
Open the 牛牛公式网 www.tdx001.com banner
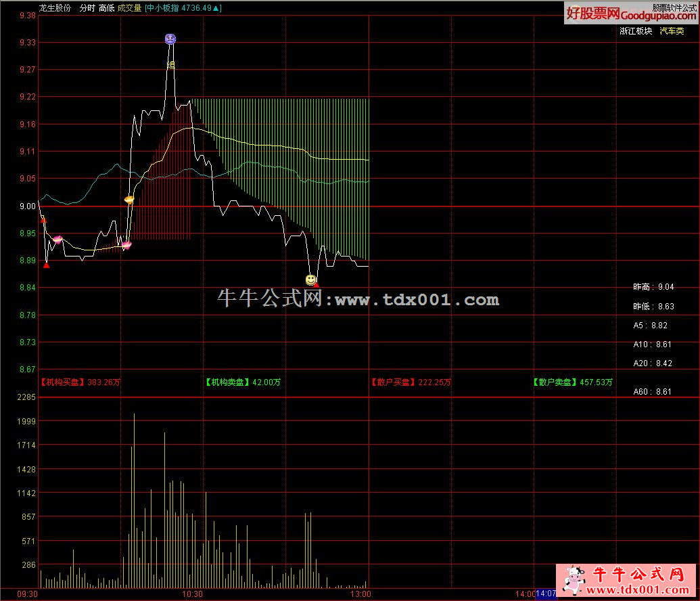click(626, 580)
